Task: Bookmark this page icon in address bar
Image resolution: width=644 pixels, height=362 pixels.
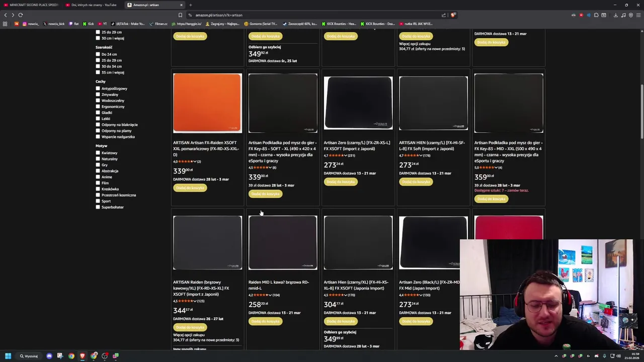Action: pyautogui.click(x=180, y=15)
